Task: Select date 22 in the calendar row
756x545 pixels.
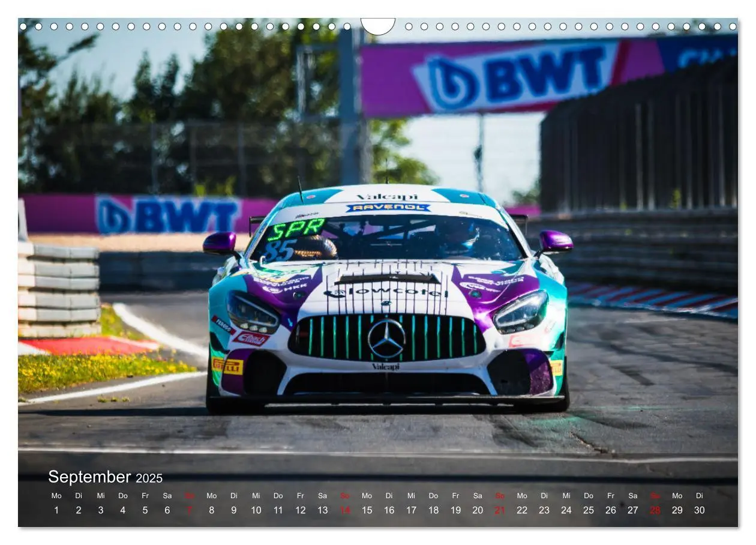Action: pos(522,510)
